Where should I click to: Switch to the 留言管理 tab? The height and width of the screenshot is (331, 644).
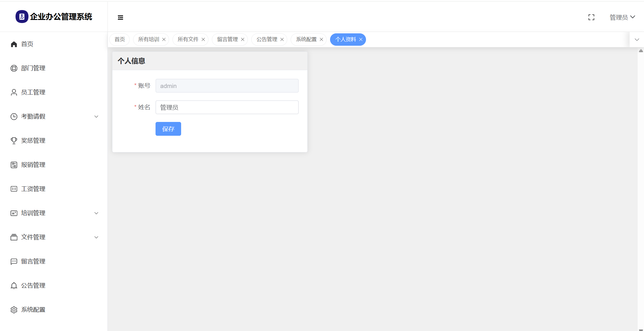point(227,39)
